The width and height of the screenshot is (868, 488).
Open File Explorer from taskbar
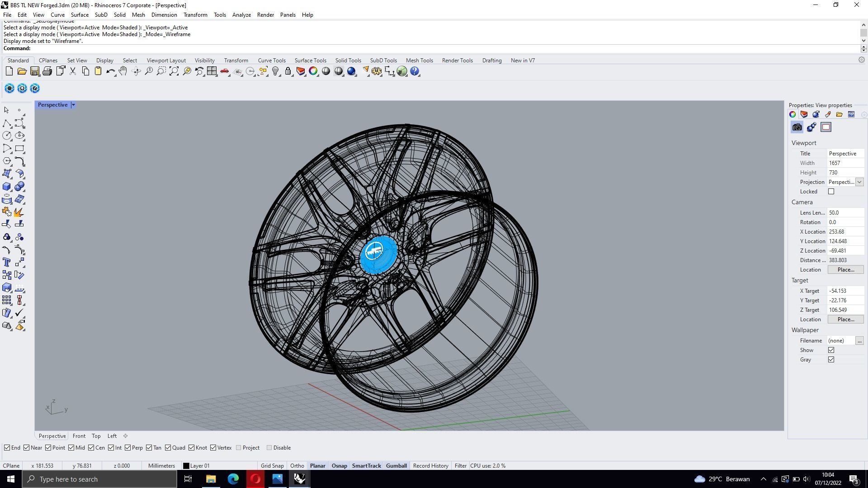click(x=211, y=479)
